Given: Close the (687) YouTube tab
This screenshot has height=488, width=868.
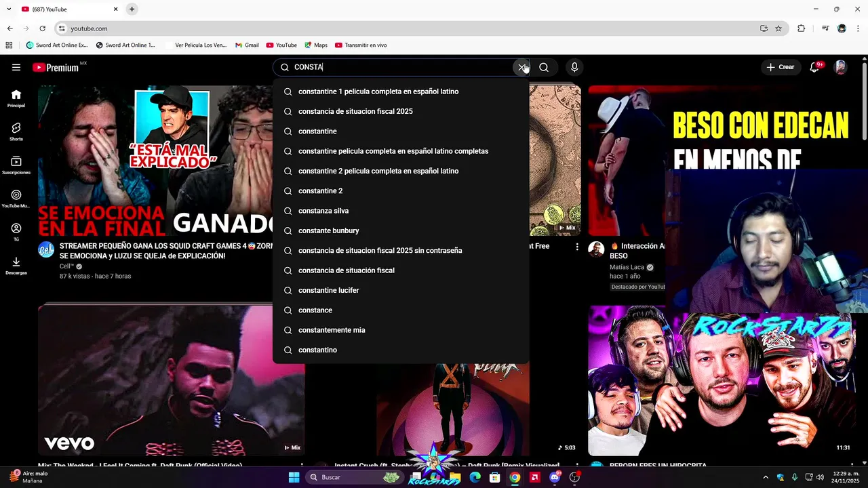Looking at the screenshot, I should point(115,9).
